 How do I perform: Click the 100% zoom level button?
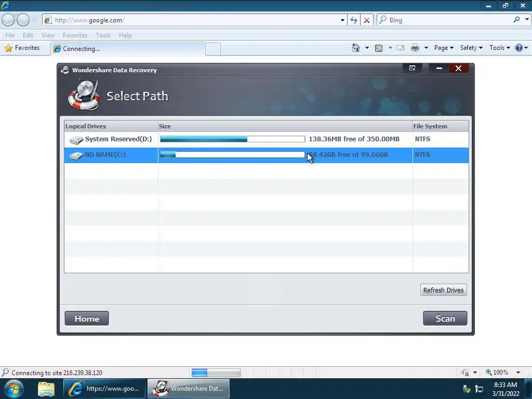point(497,373)
